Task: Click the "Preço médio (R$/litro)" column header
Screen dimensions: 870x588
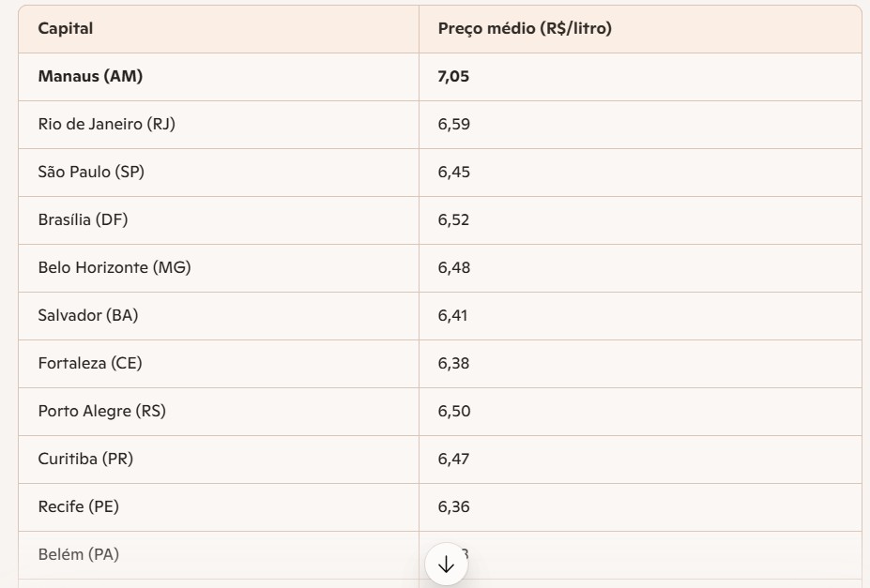Action: point(525,29)
